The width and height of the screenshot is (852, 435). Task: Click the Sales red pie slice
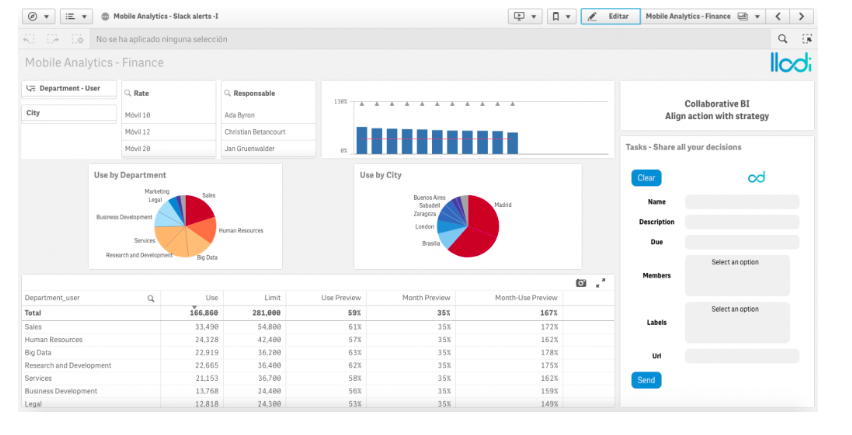click(198, 209)
